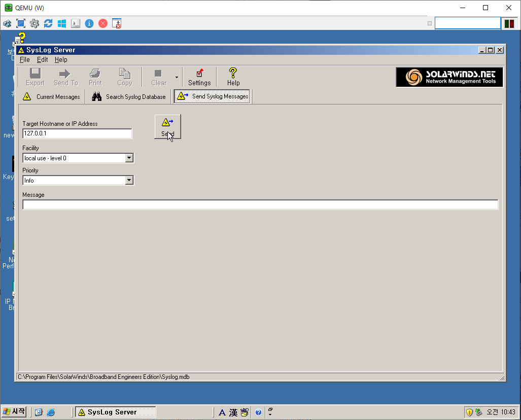Open the Clear button dropdown arrow
Image resolution: width=521 pixels, height=420 pixels.
(x=177, y=77)
